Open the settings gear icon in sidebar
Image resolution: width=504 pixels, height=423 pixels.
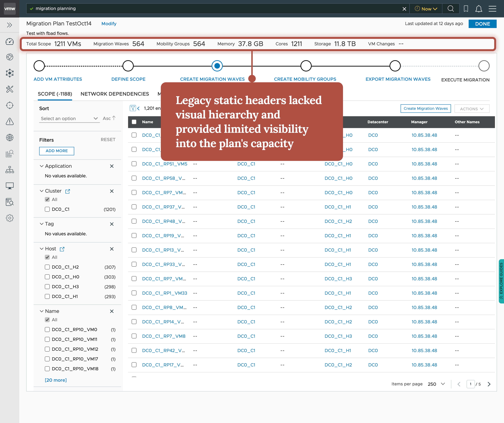(x=10, y=218)
